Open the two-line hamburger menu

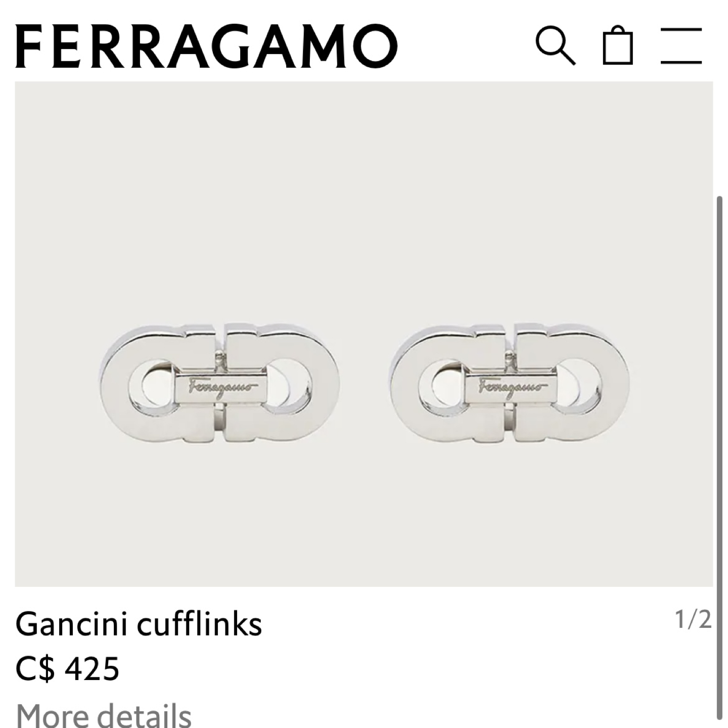681,46
